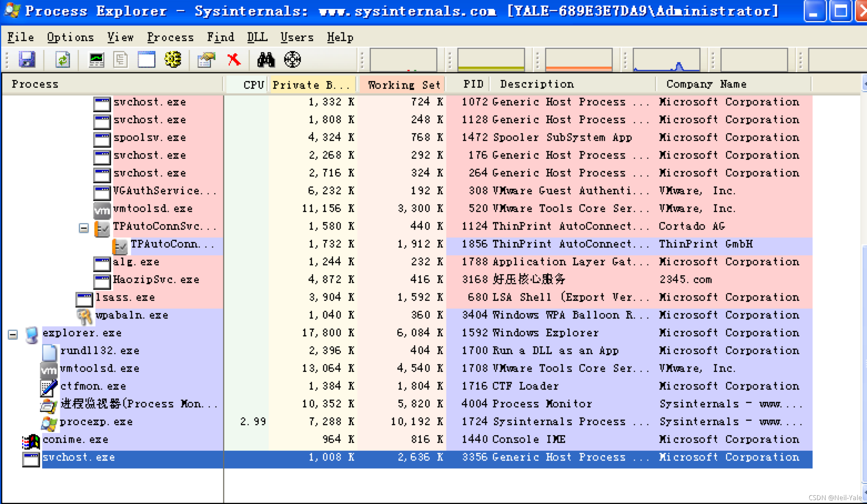Open System Information via graph icon

(96, 60)
